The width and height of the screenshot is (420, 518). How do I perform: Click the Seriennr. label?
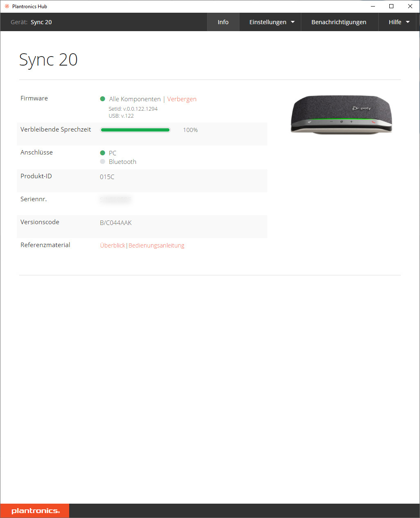pyautogui.click(x=34, y=199)
